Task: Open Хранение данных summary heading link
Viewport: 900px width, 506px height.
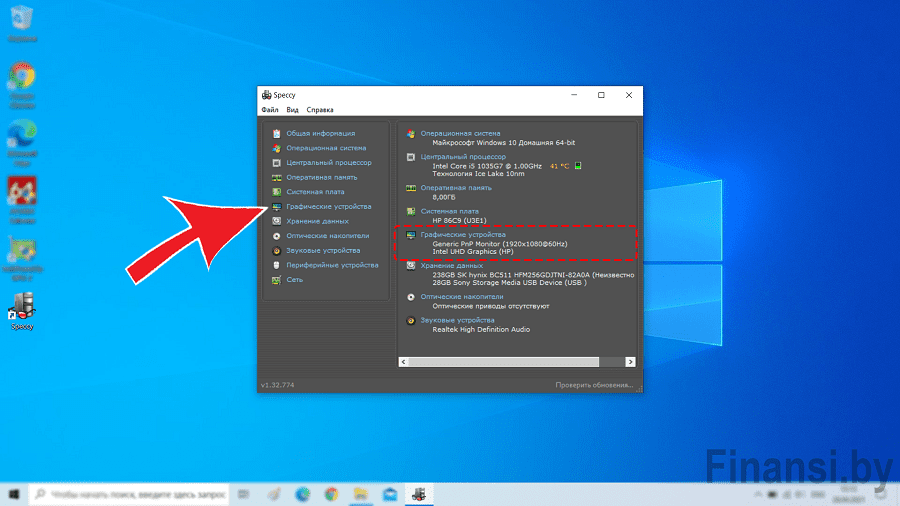Action: click(452, 266)
